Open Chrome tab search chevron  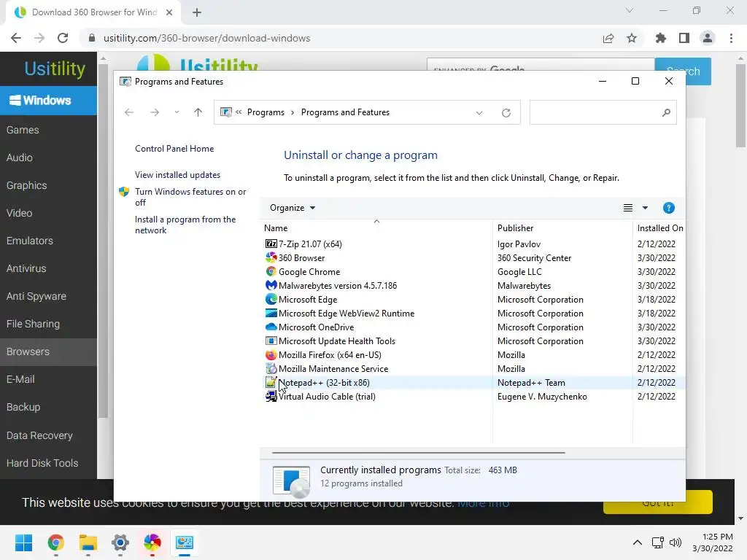[x=630, y=10]
